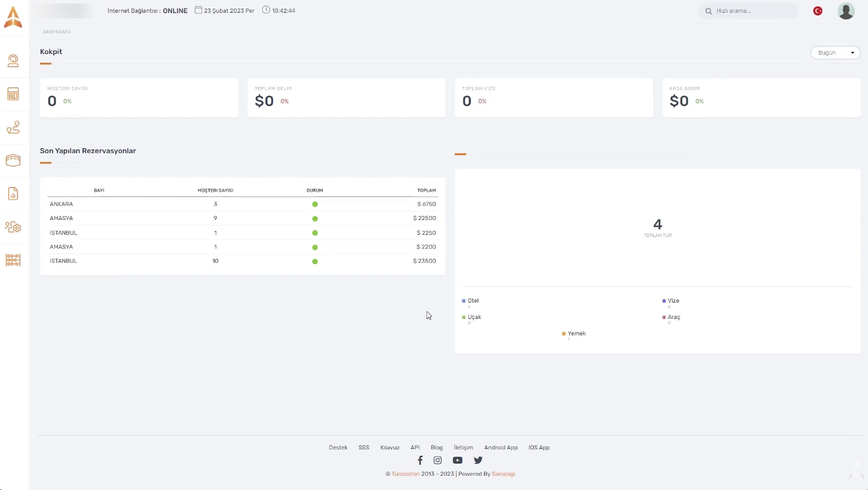Image resolution: width=868 pixels, height=490 pixels.
Task: Open the route map pin sidebar icon
Action: coord(13,127)
